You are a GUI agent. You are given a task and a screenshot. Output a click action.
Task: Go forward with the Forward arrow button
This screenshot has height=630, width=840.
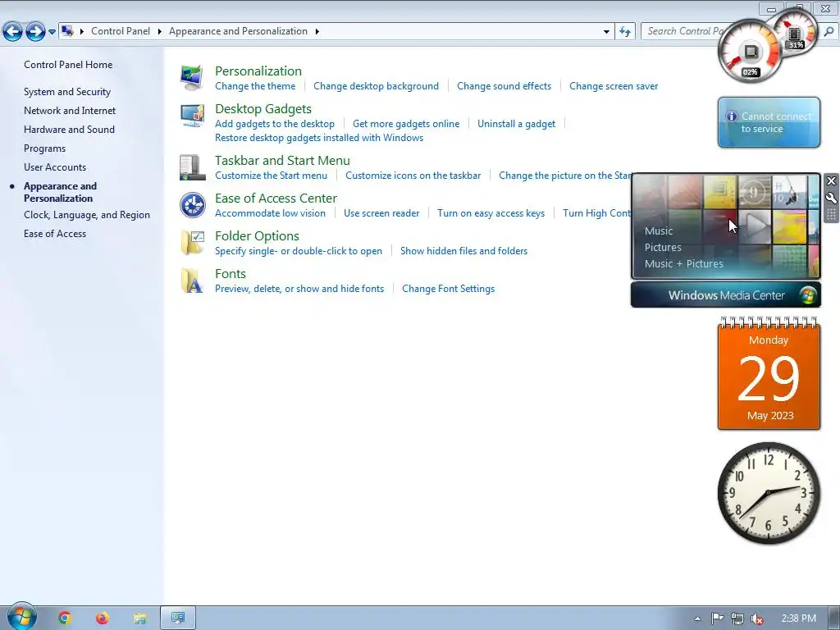tap(35, 32)
